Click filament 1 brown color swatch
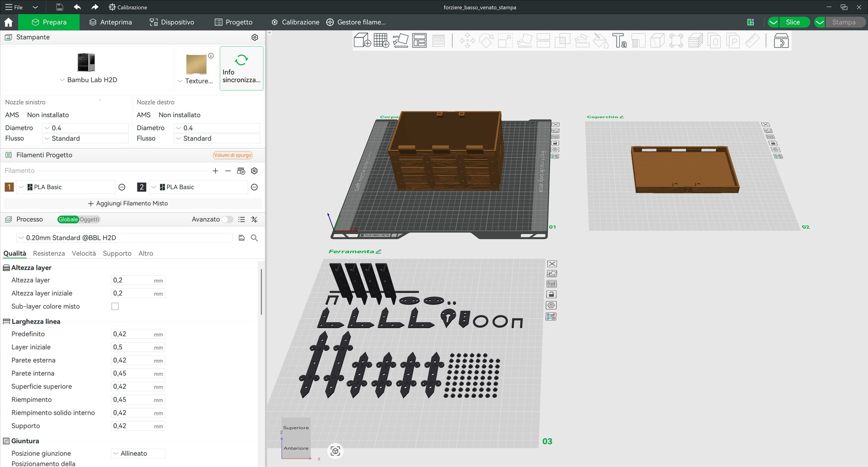 [x=9, y=187]
